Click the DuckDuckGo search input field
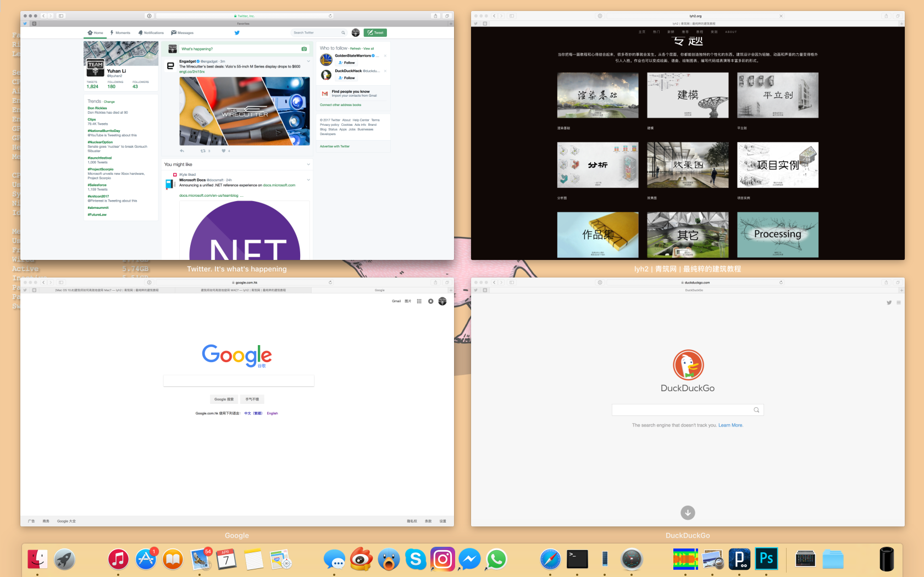Image resolution: width=924 pixels, height=577 pixels. (688, 410)
